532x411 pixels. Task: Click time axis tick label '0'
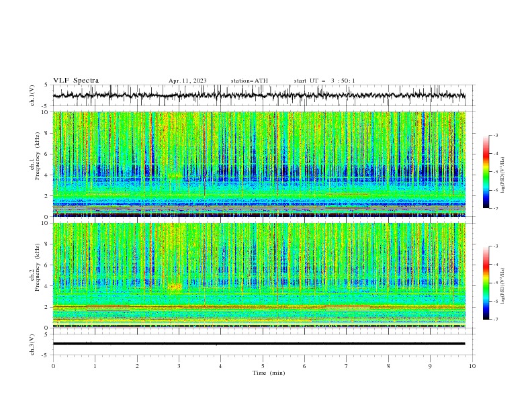pyautogui.click(x=53, y=366)
